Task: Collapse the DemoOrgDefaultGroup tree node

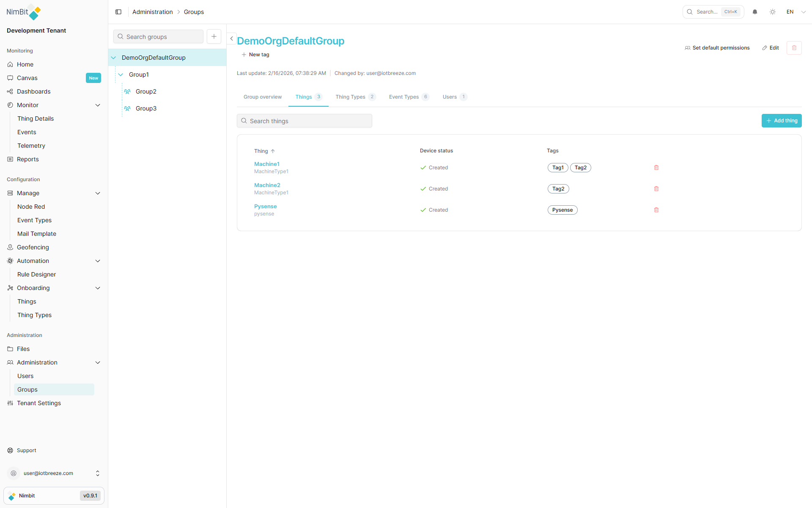Action: pos(113,58)
